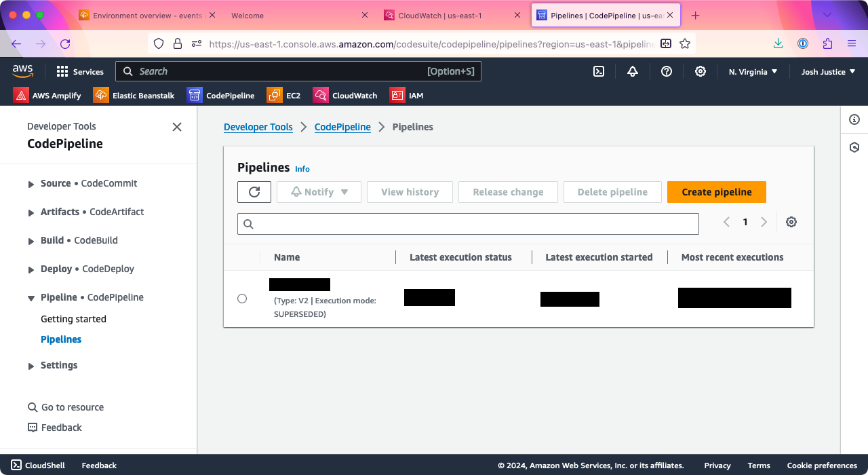Open the browser extensions puzzle icon
This screenshot has width=868, height=475.
[827, 43]
